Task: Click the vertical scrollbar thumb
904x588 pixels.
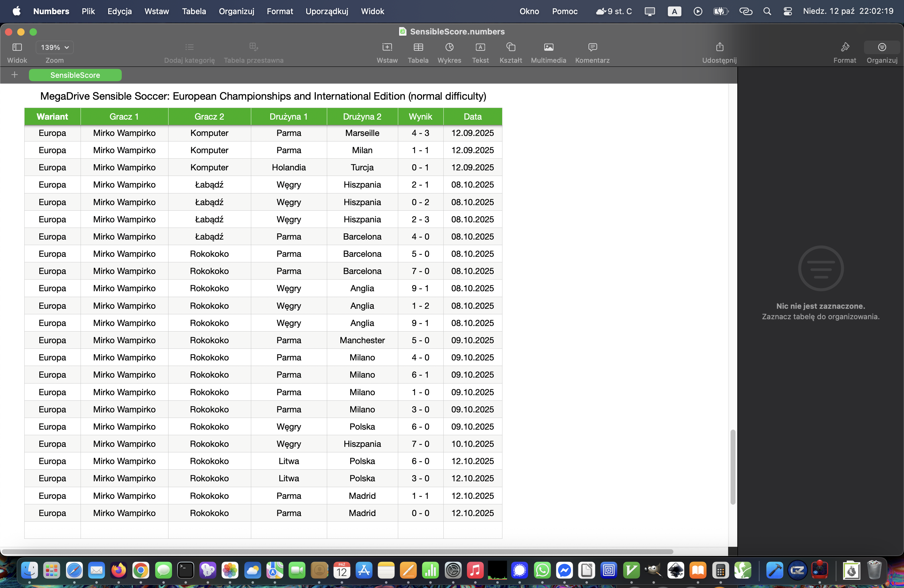Action: (x=733, y=467)
